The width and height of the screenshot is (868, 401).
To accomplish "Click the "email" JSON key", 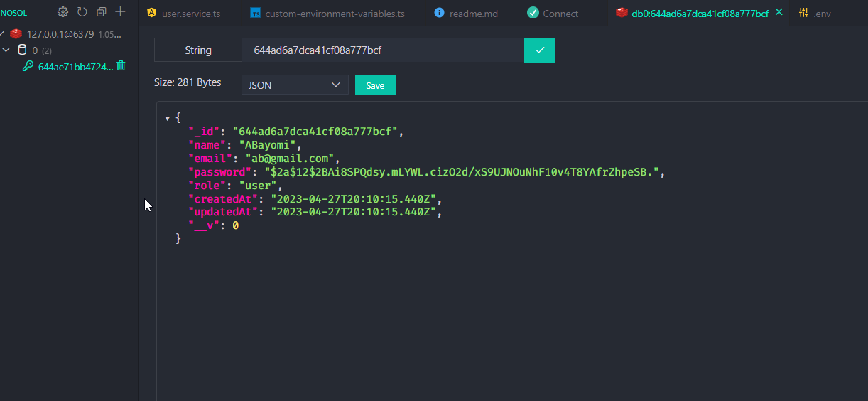I will [x=210, y=159].
